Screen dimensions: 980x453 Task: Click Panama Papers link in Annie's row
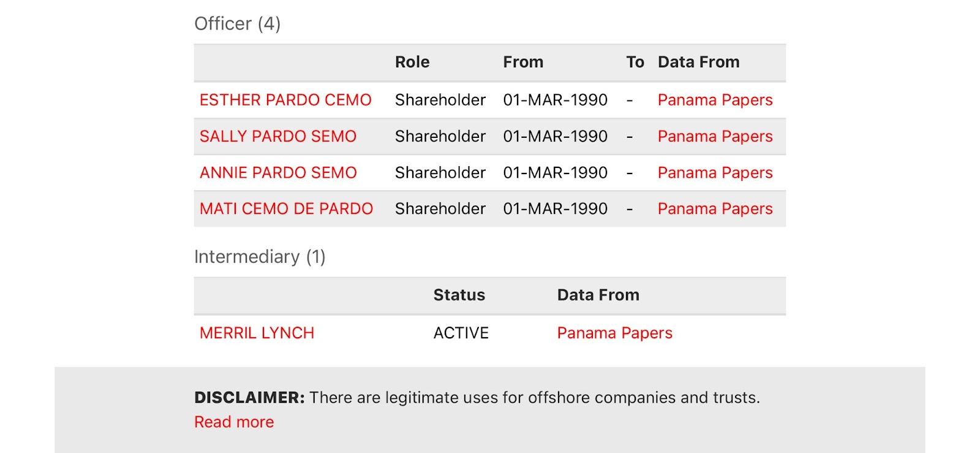tap(715, 172)
